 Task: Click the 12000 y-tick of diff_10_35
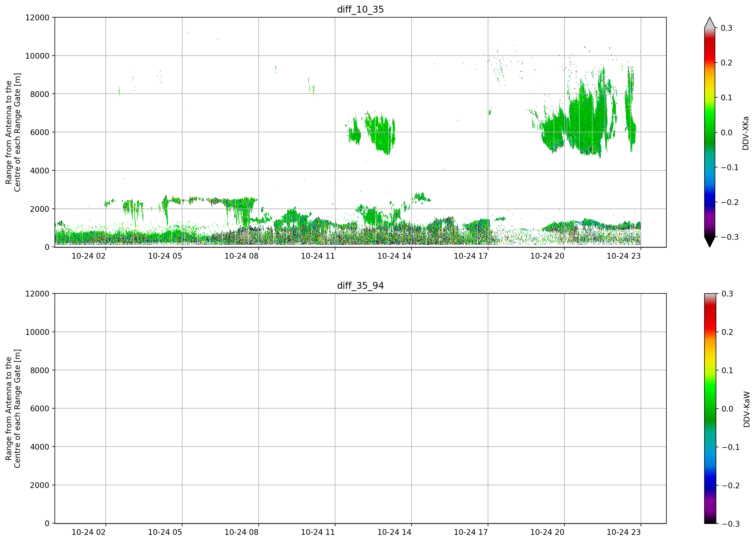point(37,17)
